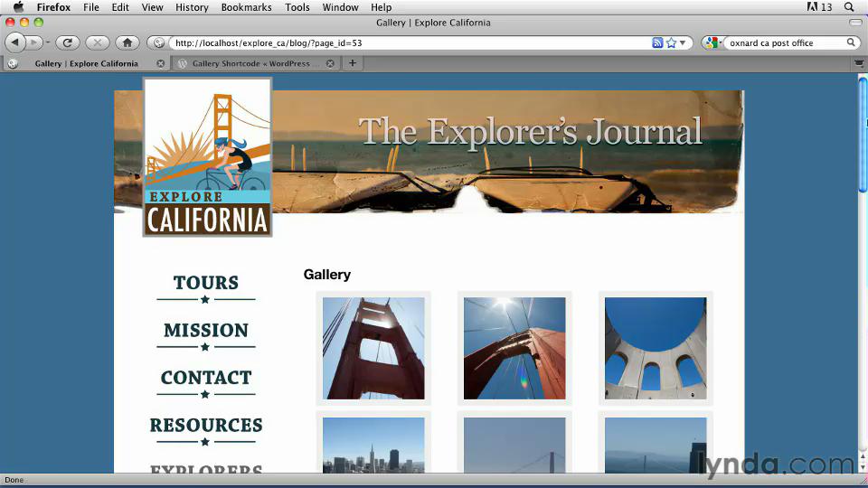868x488 pixels.
Task: Open the back/forward history dropdown arrow
Action: tap(48, 42)
